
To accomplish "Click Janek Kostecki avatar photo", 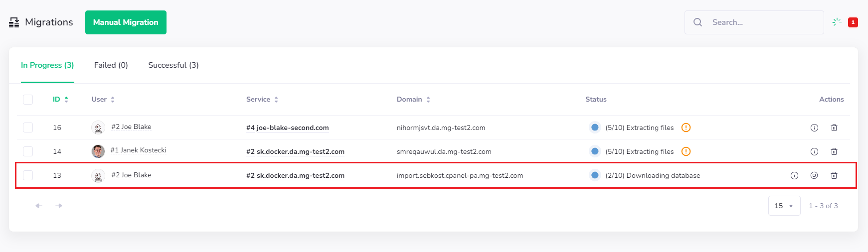I will pos(98,151).
